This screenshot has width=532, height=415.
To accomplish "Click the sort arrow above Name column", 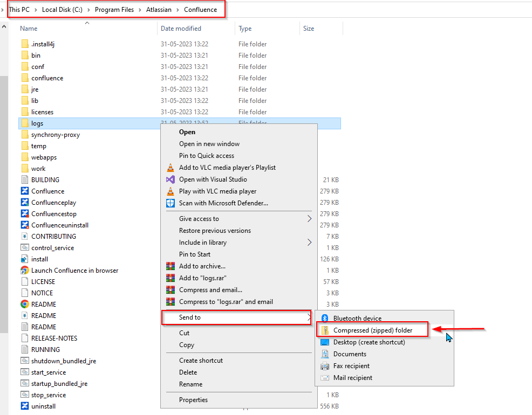I will click(x=87, y=23).
